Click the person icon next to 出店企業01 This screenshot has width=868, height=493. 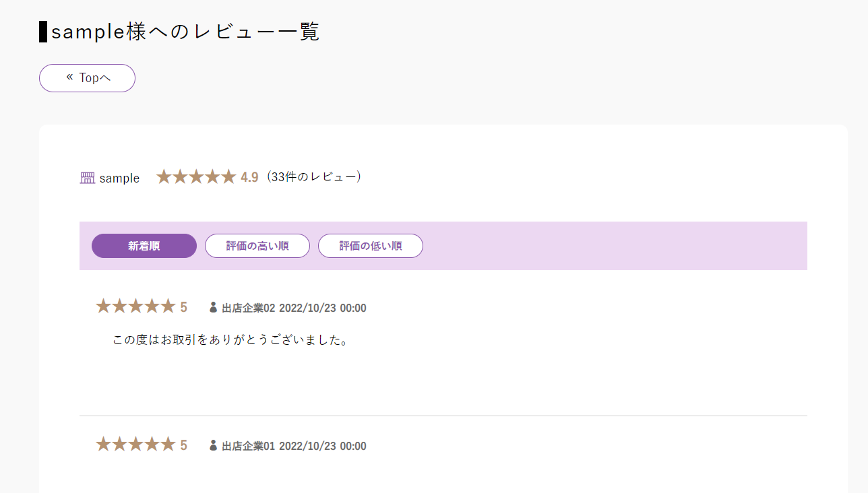(214, 446)
